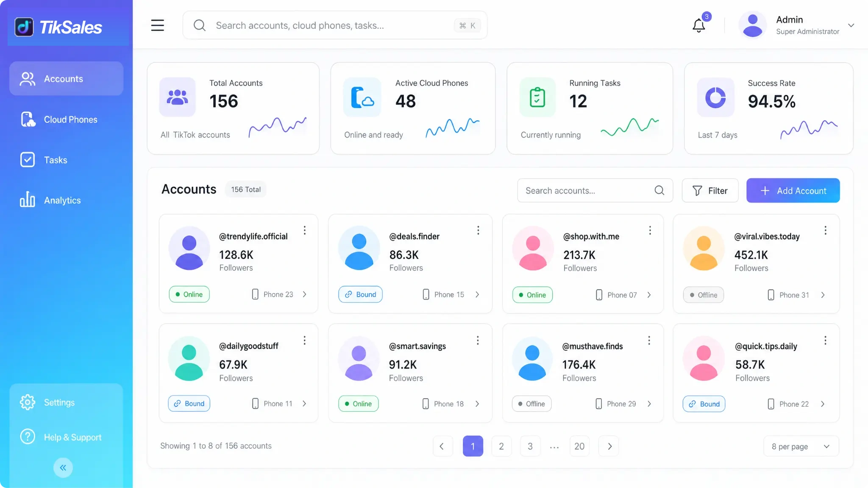868x488 pixels.
Task: Click the TikSales logo icon
Action: pos(24,27)
